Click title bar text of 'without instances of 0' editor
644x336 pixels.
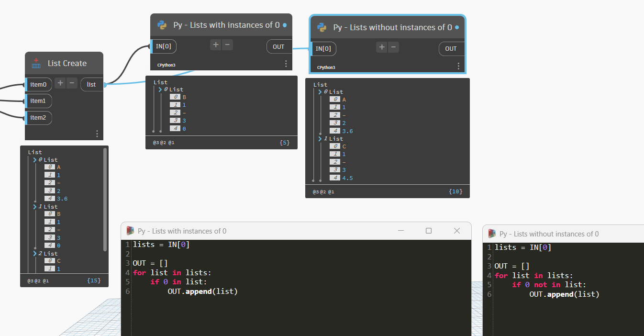click(x=549, y=234)
